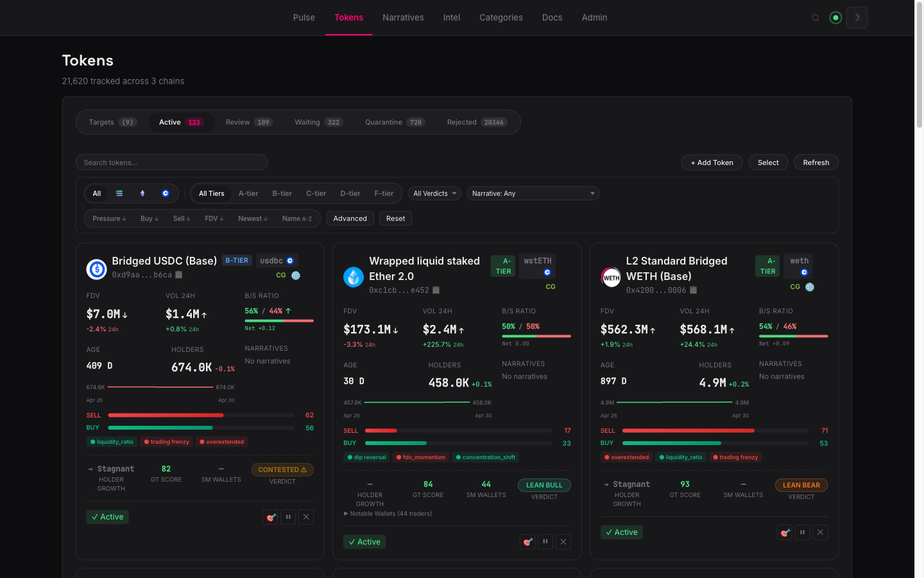Click the Active status badge on wstETH card
Image resolution: width=924 pixels, height=578 pixels.
[364, 542]
